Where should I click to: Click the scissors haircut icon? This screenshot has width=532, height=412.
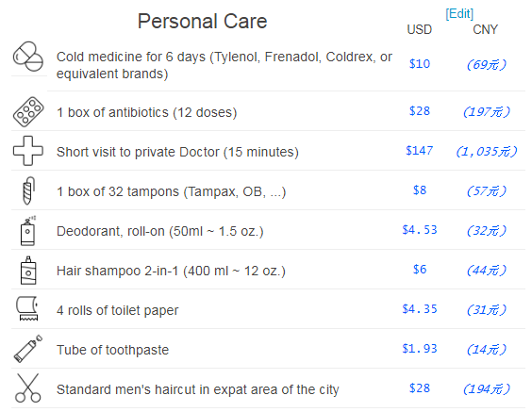(x=27, y=388)
